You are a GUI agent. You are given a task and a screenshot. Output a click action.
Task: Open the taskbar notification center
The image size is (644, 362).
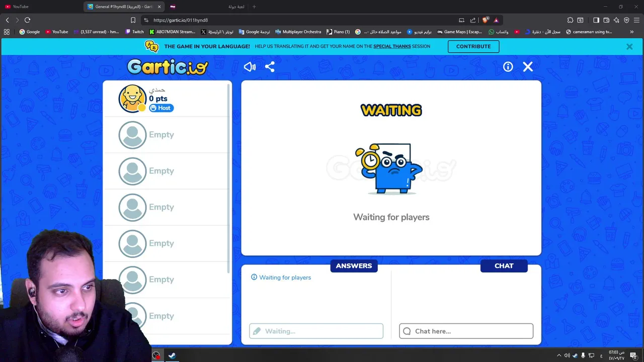tap(634, 355)
